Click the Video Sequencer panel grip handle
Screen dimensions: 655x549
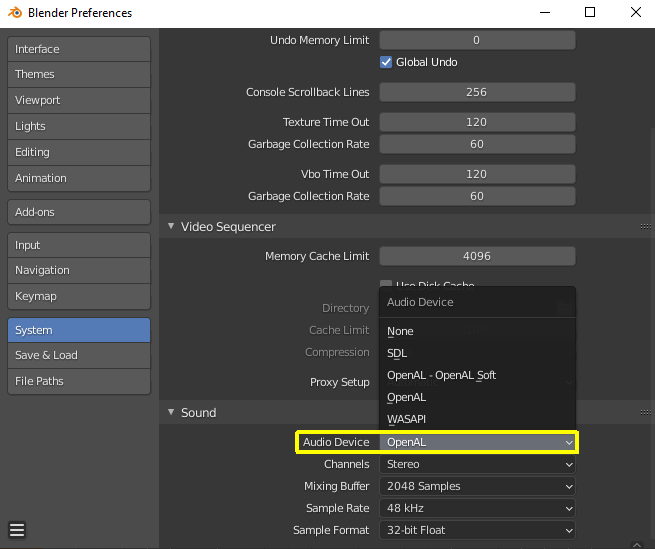645,226
